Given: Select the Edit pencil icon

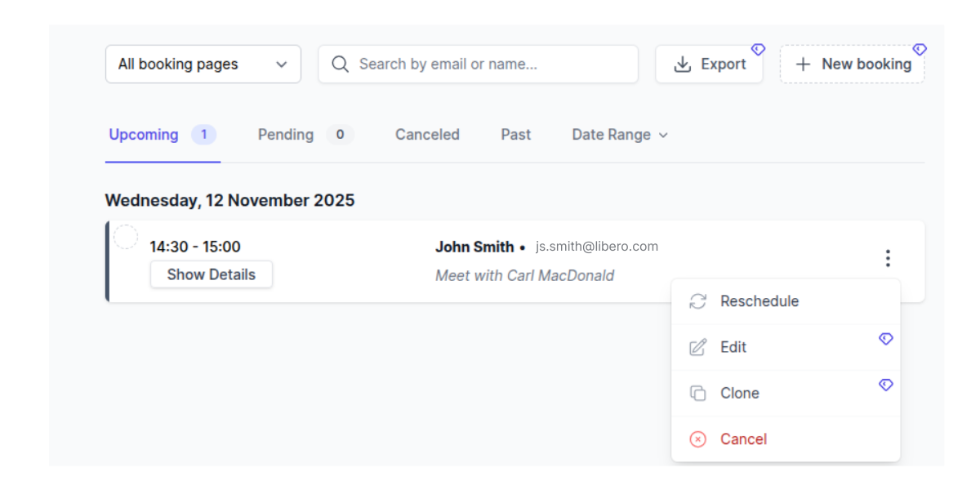Looking at the screenshot, I should click(697, 347).
